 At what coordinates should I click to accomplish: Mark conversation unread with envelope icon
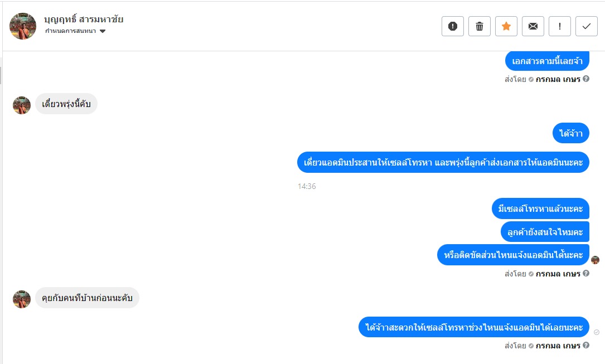(x=533, y=26)
